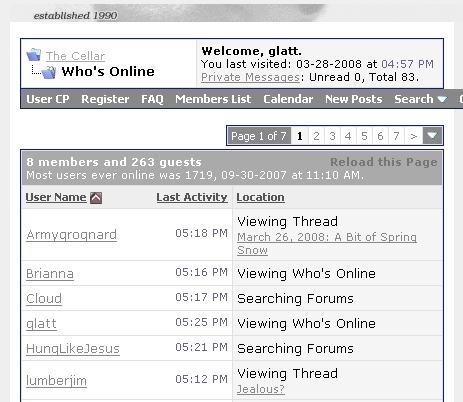Open the page navigation dropdown arrow

tap(432, 136)
